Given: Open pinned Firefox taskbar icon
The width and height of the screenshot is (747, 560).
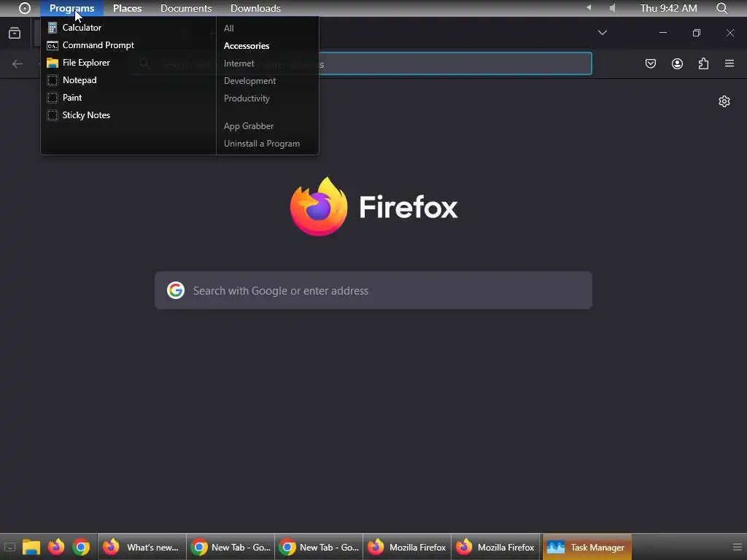Looking at the screenshot, I should (x=56, y=547).
